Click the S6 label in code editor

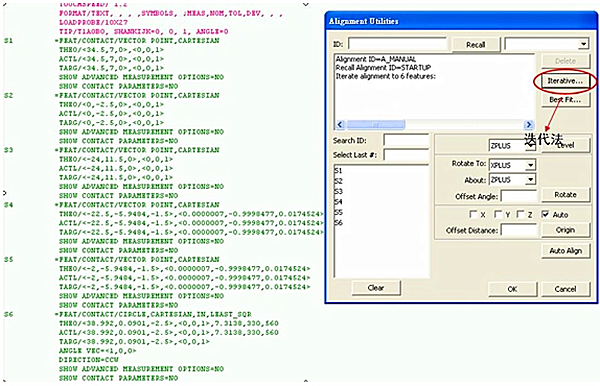[x=8, y=314]
